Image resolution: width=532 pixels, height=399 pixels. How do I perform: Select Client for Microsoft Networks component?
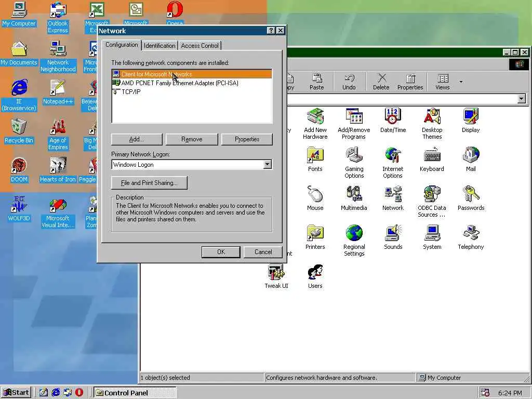tap(192, 74)
